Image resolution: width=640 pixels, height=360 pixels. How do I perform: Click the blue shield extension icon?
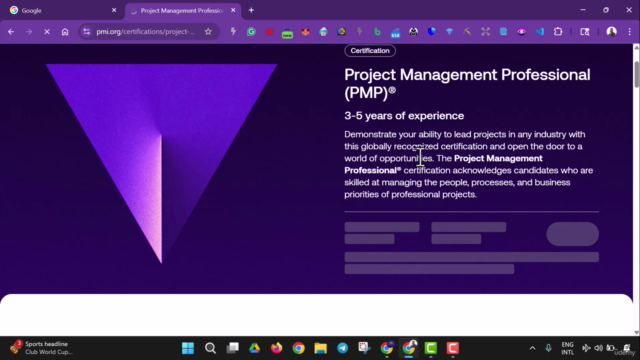(x=431, y=31)
